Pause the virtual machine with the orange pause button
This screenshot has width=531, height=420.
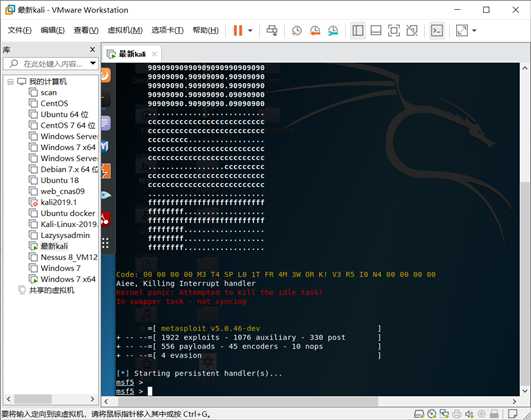pyautogui.click(x=238, y=30)
